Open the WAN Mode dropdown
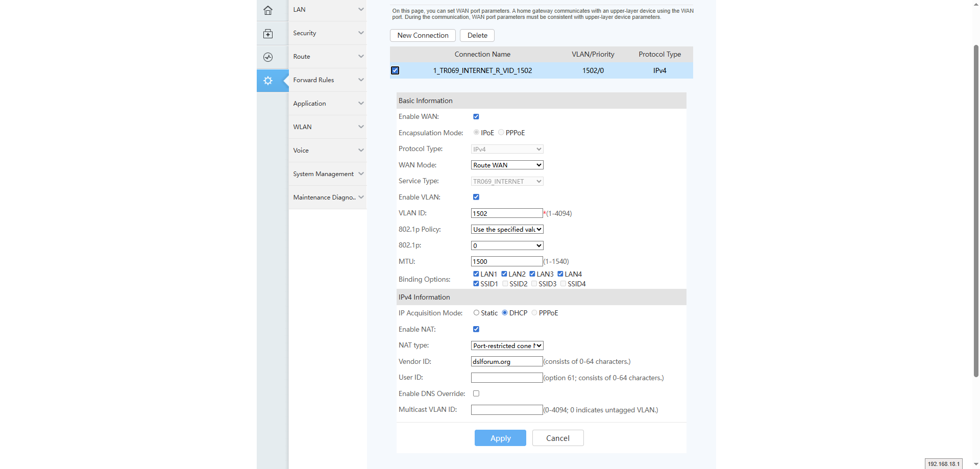Viewport: 980px width, 469px height. pos(507,165)
